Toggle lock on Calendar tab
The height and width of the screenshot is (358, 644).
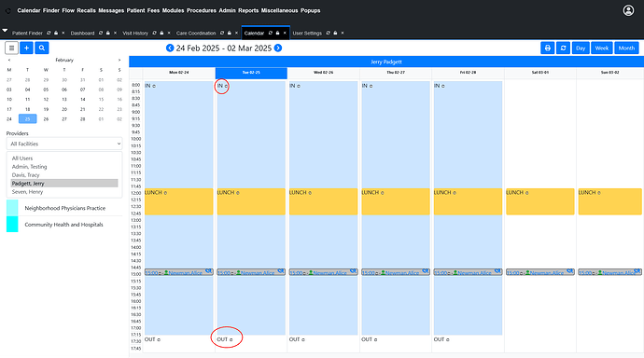coord(277,33)
